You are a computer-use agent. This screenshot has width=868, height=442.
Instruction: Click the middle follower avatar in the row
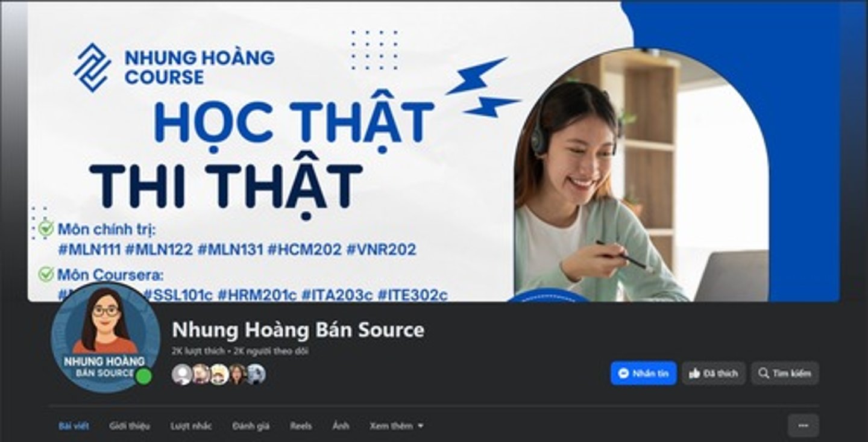219,374
